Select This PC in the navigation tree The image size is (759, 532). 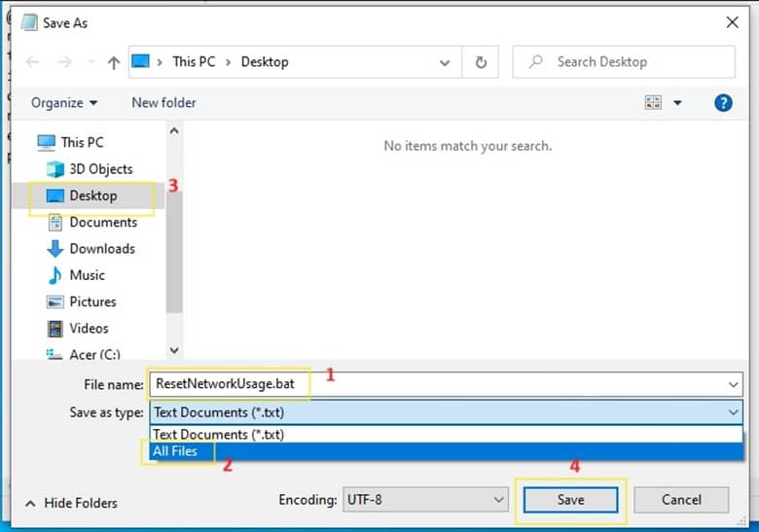coord(83,142)
